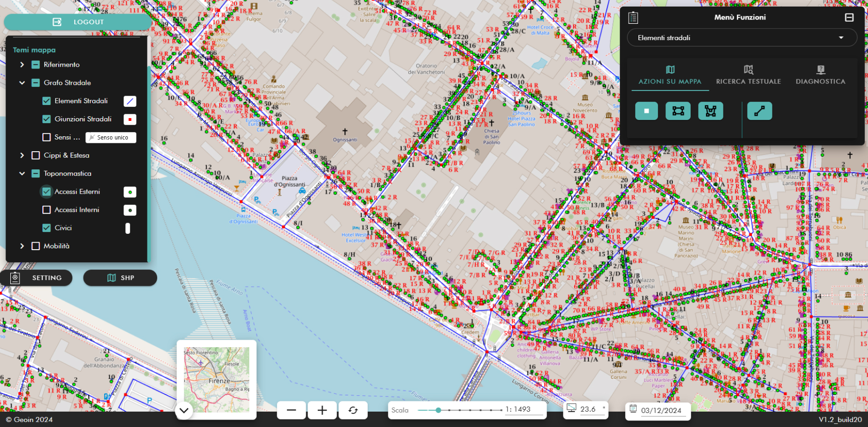This screenshot has height=427, width=868.
Task: Click the zoom in plus button
Action: (x=322, y=410)
